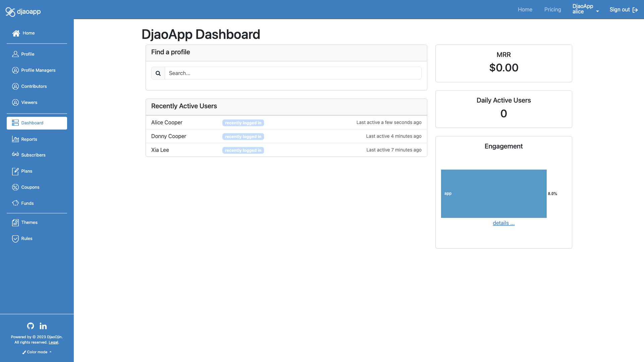Click the blue app engagement bar
This screenshot has width=644, height=362.
pyautogui.click(x=494, y=194)
